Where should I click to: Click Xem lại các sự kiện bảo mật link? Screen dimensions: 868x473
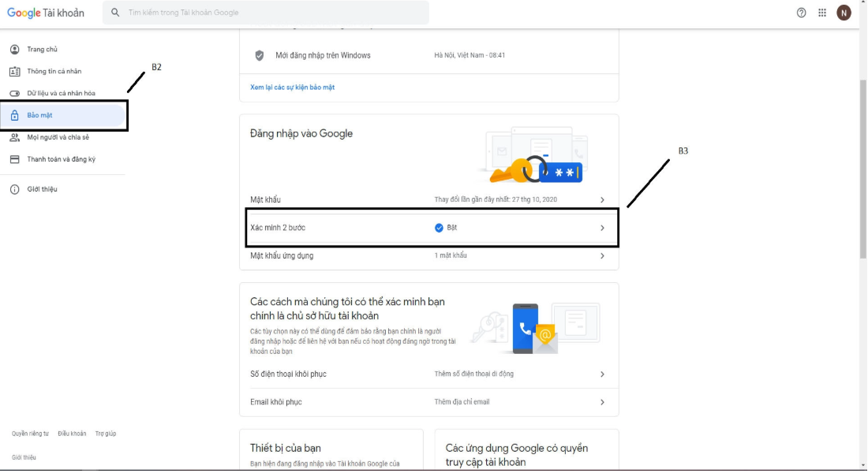292,88
